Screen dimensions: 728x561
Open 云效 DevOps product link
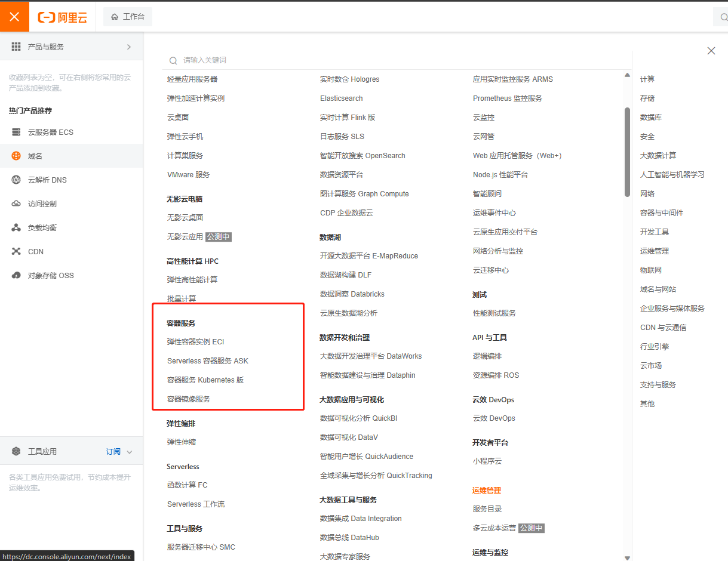pyautogui.click(x=494, y=418)
